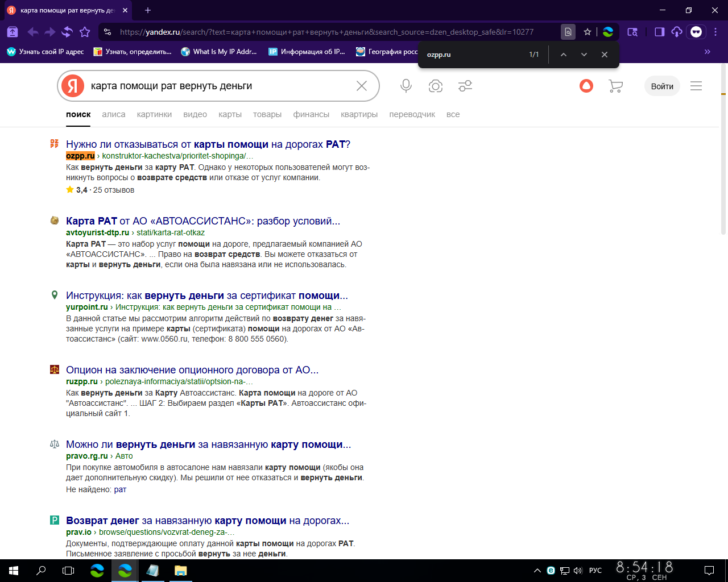Open bookmark 'What Is My IP Addr...'

click(x=220, y=52)
